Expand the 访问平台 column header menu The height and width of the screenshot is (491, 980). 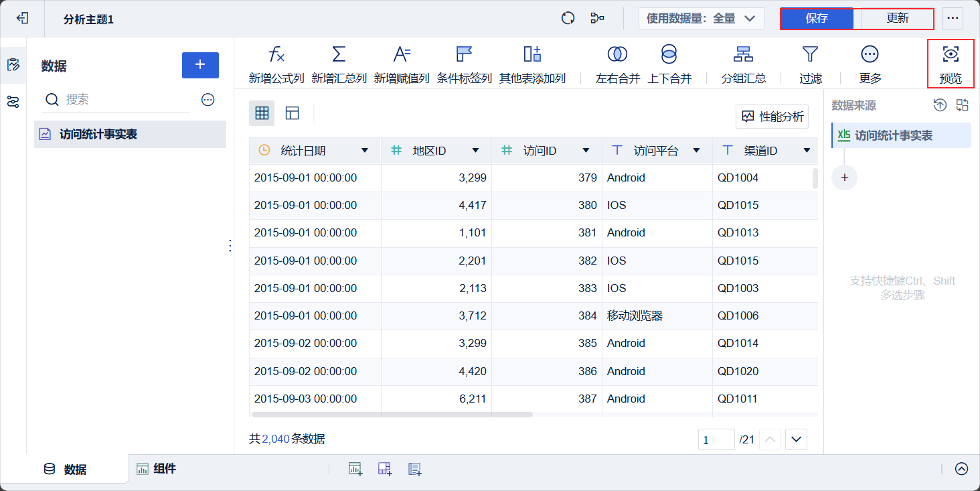pyautogui.click(x=696, y=151)
